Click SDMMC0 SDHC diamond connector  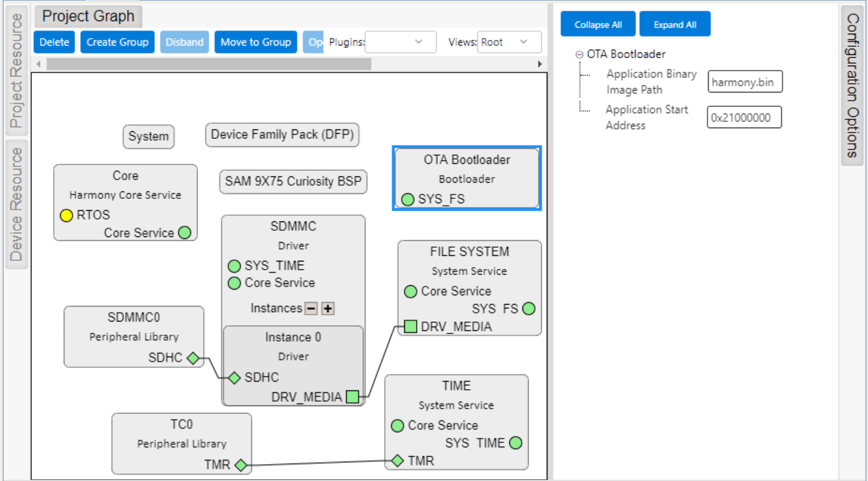[193, 358]
